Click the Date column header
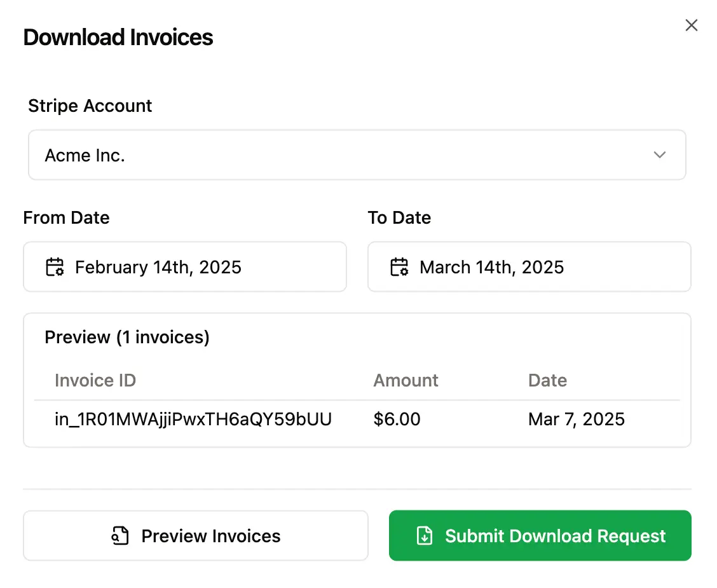Screen dimensions: 717x588 tap(547, 380)
